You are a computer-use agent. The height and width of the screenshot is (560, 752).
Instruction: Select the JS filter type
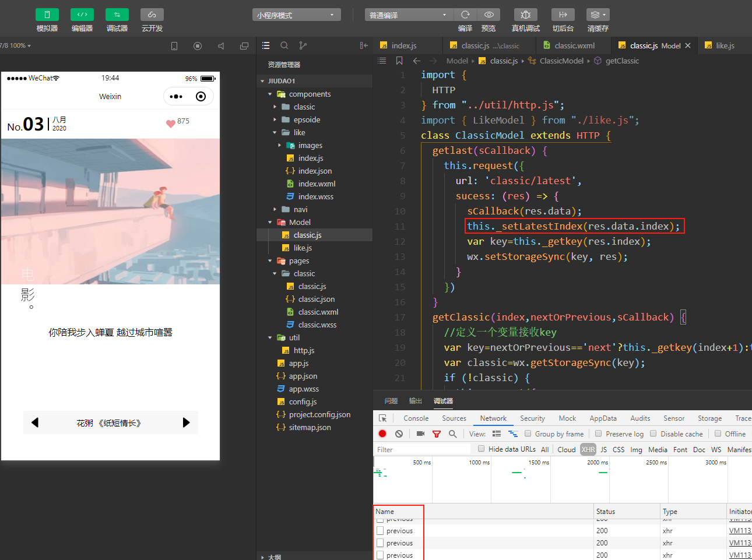click(604, 449)
